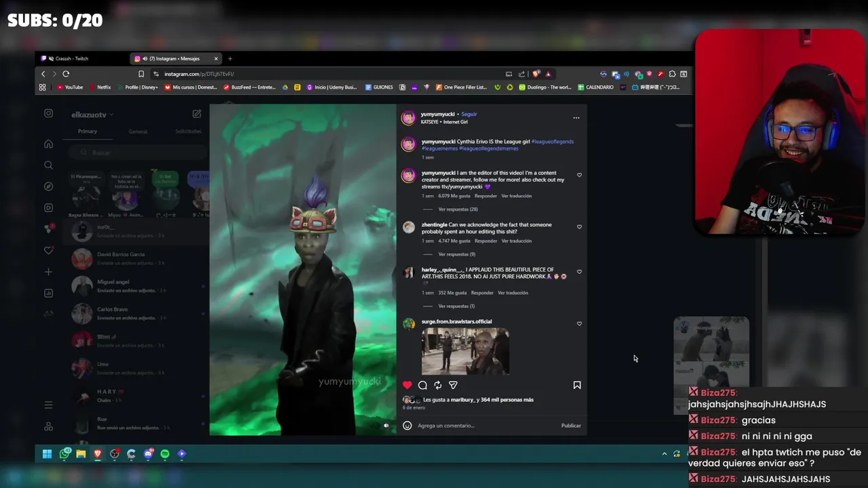Expand the elkazuotv account switcher
Image resolution: width=868 pixels, height=488 pixels.
tap(92, 115)
